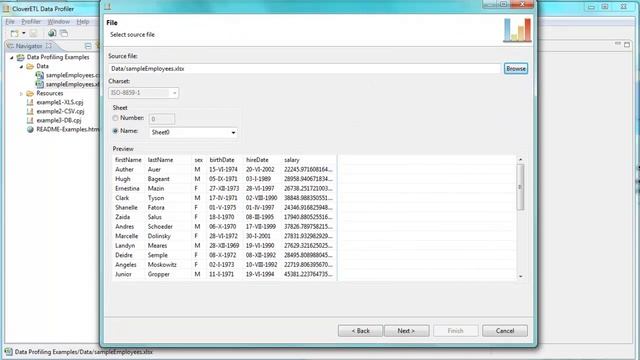
Task: Click the Back button
Action: [360, 331]
